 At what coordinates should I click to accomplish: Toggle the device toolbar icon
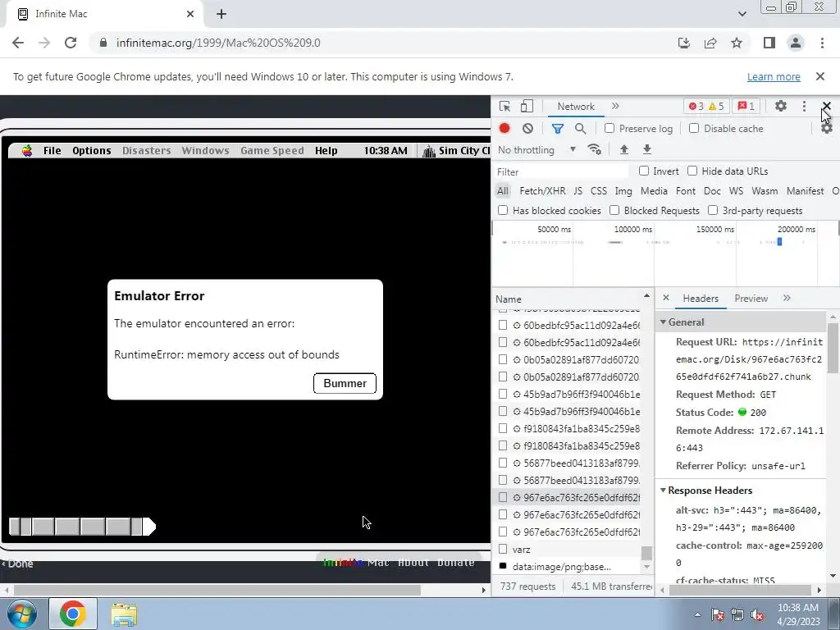527,106
